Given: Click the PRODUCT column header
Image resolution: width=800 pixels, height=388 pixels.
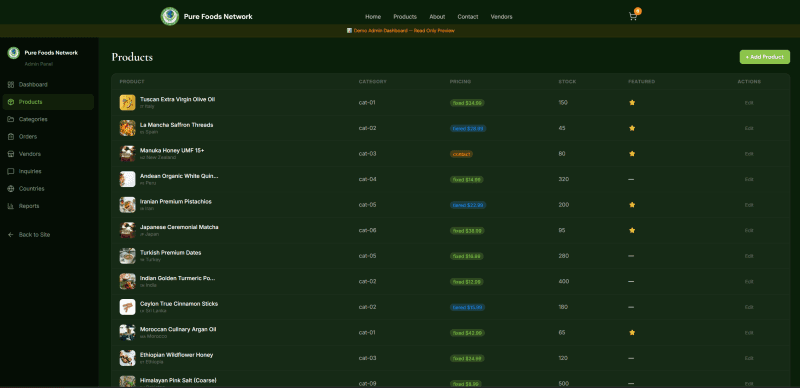Looking at the screenshot, I should [x=132, y=82].
